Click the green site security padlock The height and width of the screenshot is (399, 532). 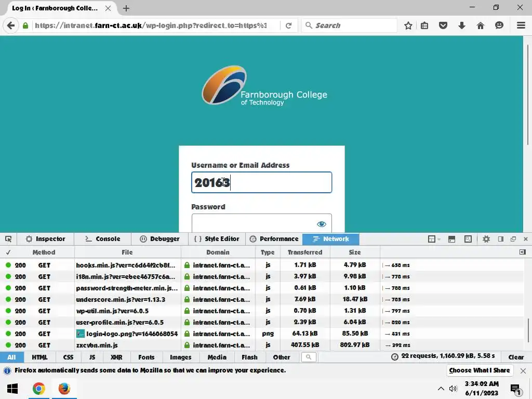point(25,25)
